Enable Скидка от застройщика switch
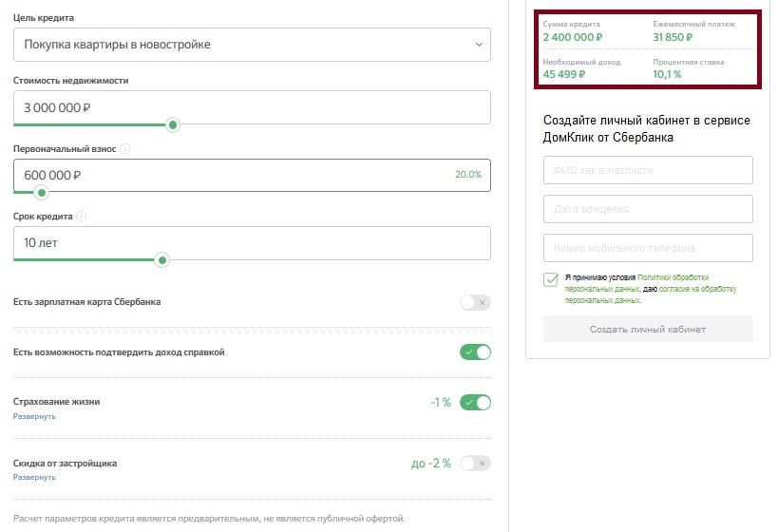The width and height of the screenshot is (778, 532). (x=475, y=464)
